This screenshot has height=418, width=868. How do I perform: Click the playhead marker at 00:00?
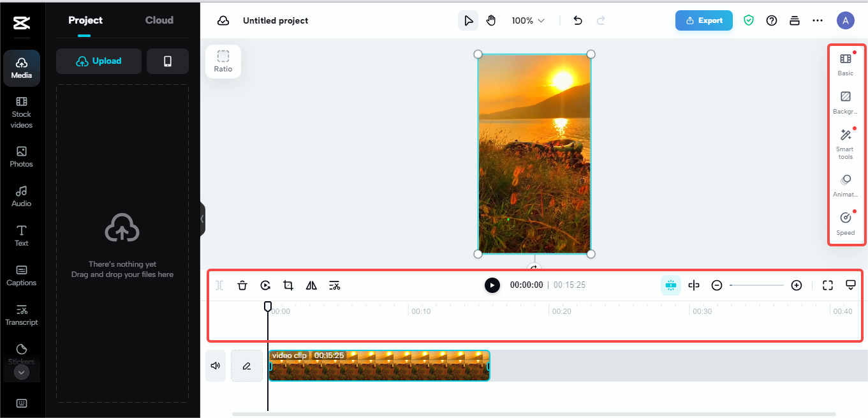pyautogui.click(x=268, y=307)
